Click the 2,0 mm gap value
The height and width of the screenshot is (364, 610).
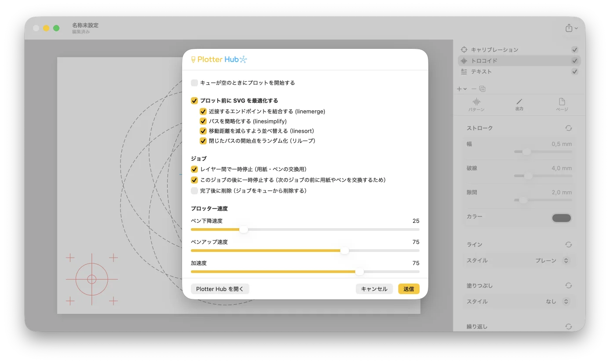pos(562,193)
